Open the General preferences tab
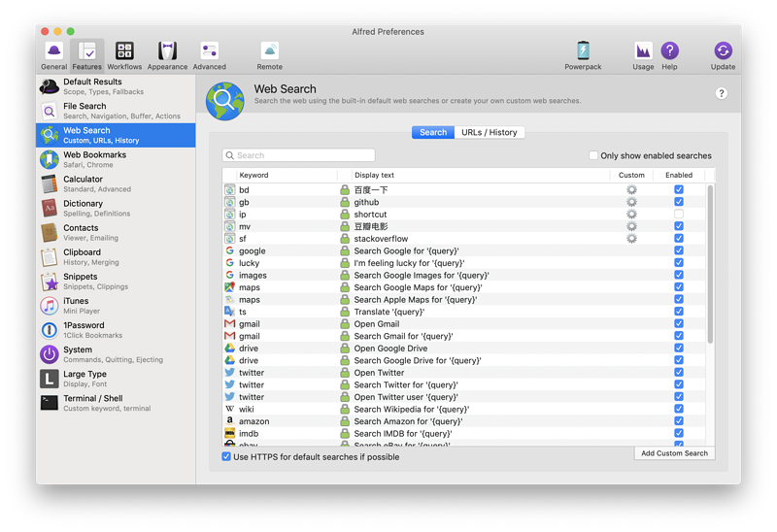777x532 pixels. (54, 55)
